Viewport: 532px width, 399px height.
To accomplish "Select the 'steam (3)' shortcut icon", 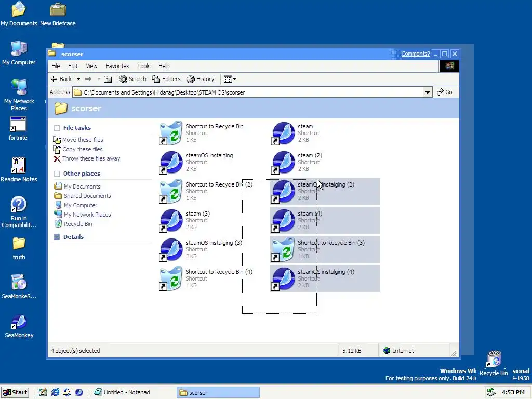I will 171,220.
